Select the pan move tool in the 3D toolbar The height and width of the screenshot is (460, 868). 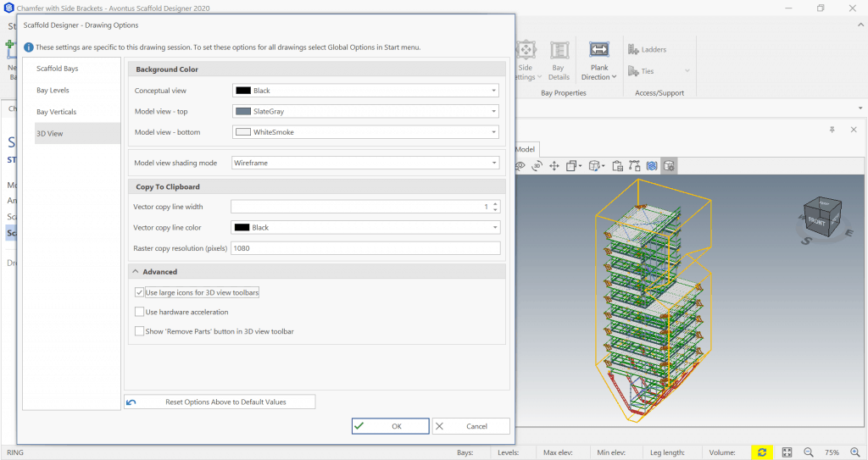click(x=554, y=166)
